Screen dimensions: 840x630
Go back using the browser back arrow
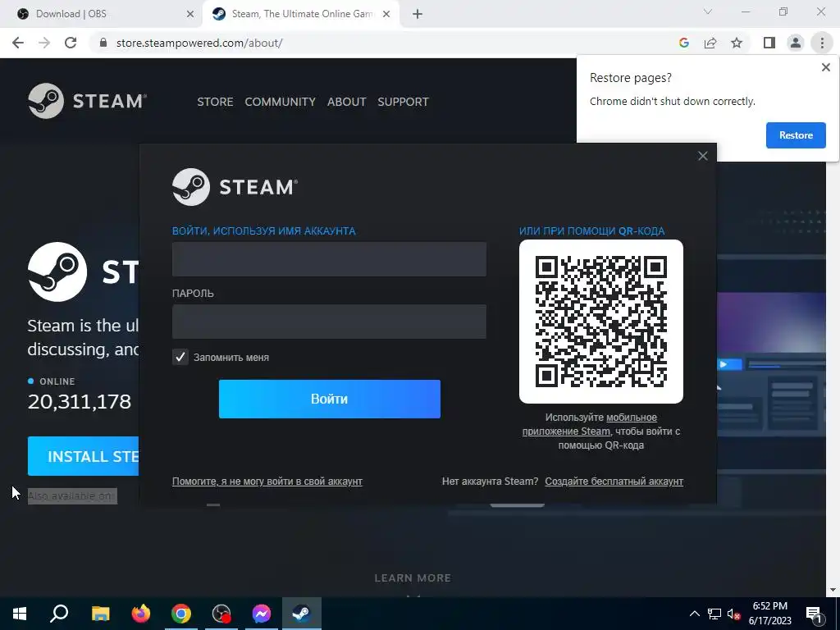coord(18,43)
